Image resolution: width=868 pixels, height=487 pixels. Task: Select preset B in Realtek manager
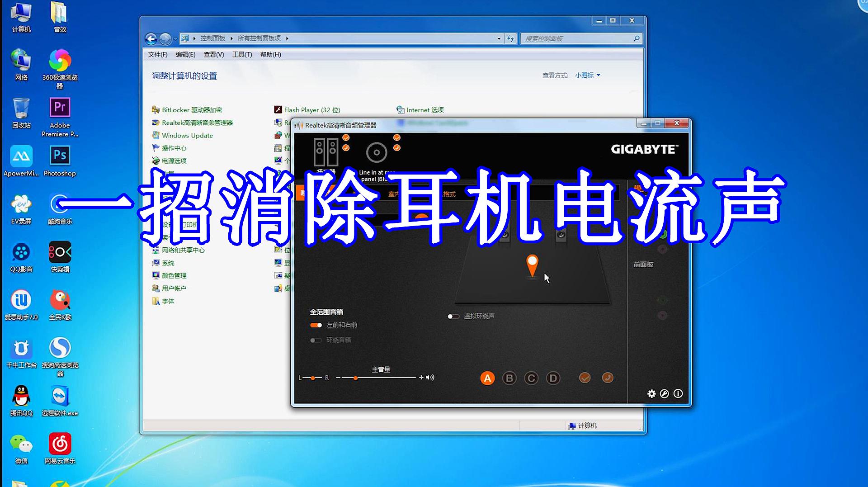tap(509, 378)
